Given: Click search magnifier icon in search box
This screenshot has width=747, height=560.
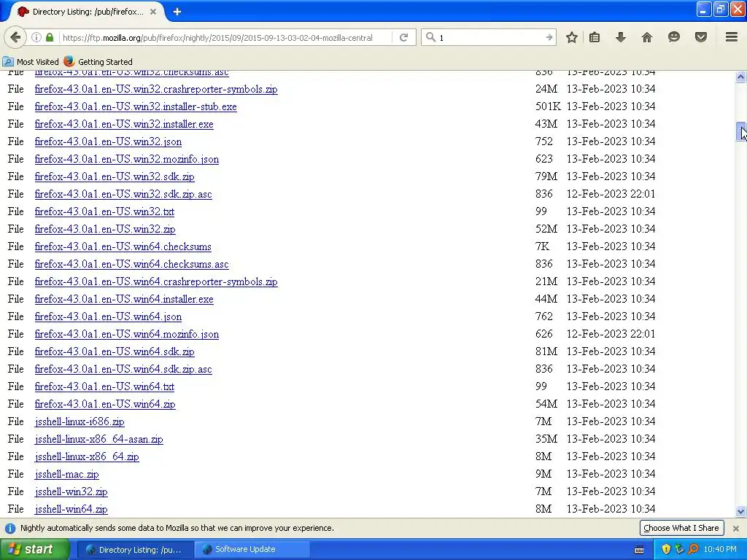Looking at the screenshot, I should 430,37.
